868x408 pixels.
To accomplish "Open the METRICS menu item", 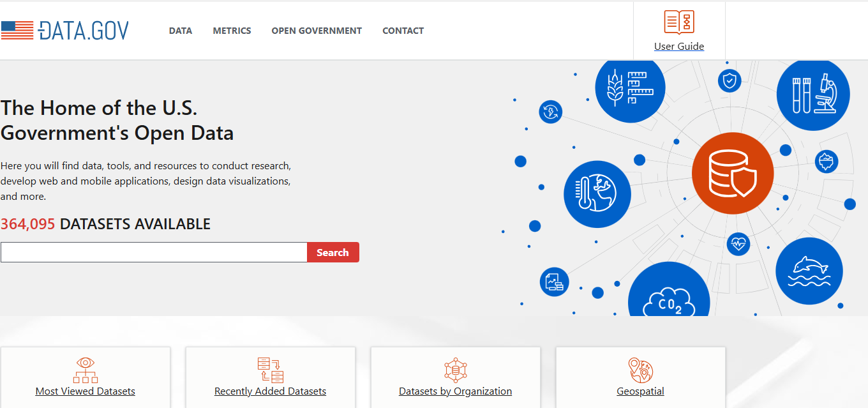I will [x=232, y=30].
